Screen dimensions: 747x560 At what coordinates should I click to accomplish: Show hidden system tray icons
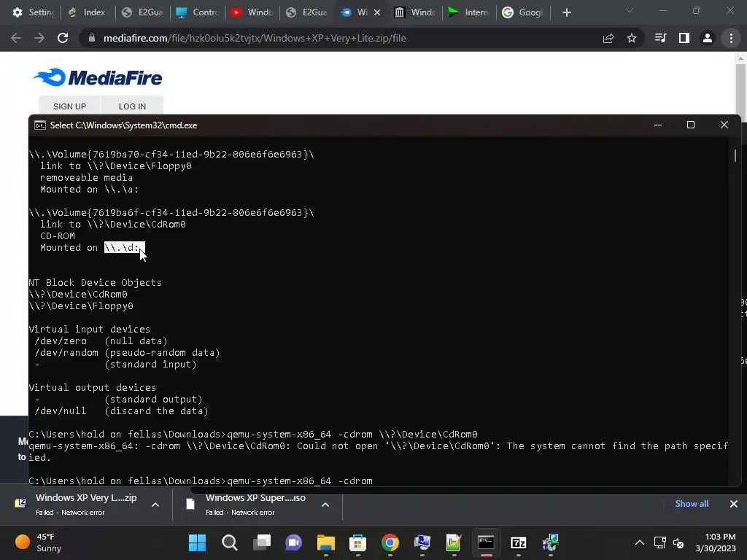(639, 542)
